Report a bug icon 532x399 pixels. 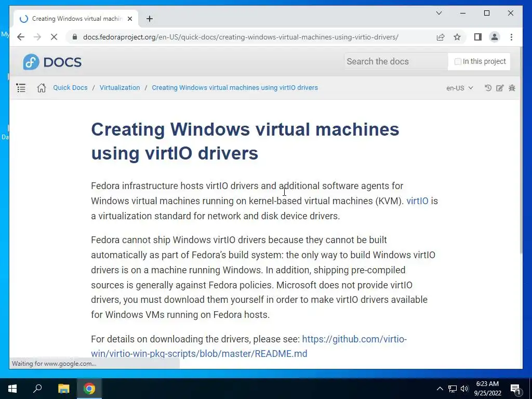(x=512, y=88)
